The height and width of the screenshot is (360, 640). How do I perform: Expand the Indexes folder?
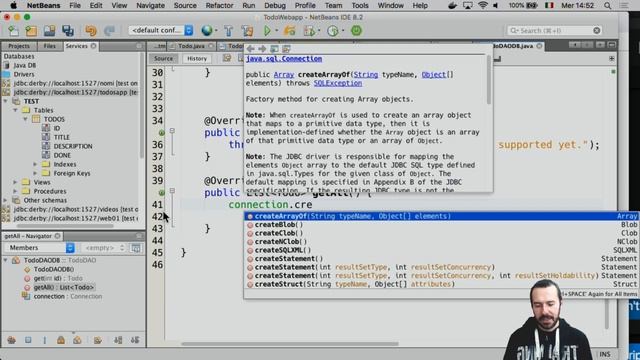click(35, 164)
